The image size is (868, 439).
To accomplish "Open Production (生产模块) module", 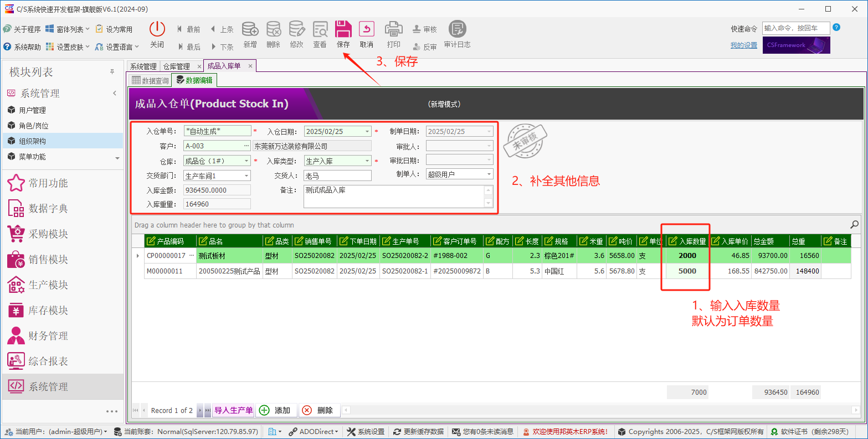I will (x=63, y=285).
